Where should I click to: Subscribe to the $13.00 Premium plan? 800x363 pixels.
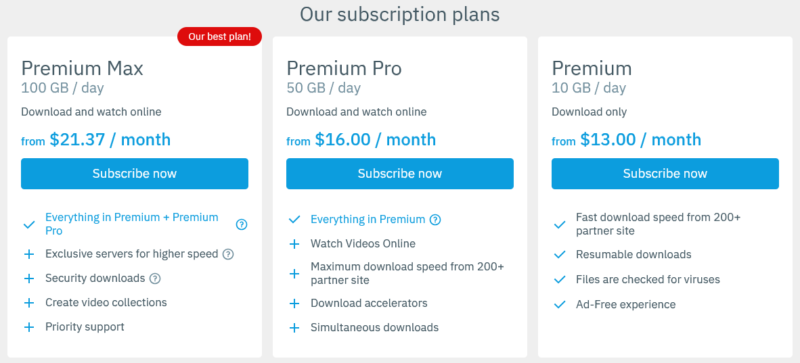tap(665, 174)
